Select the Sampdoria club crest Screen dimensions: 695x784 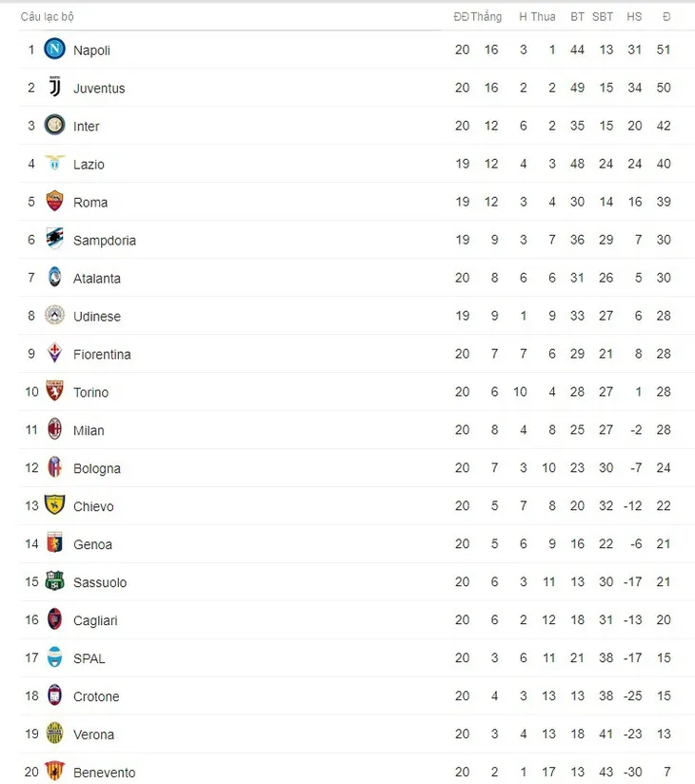point(55,240)
